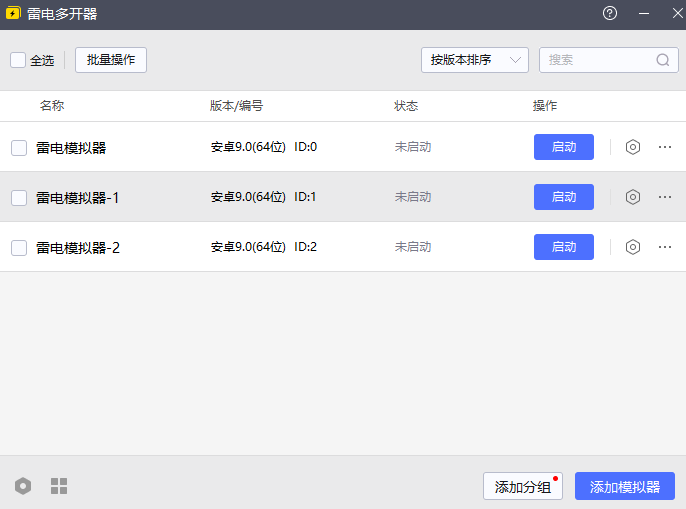Screen dimensions: 686x509
Task: Check the box for 雷电模拟器-1
Action: (19, 198)
